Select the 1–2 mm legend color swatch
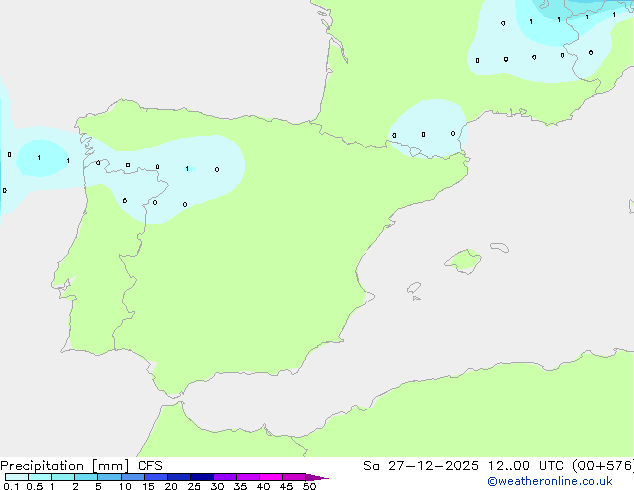This screenshot has height=490, width=634. [x=63, y=477]
